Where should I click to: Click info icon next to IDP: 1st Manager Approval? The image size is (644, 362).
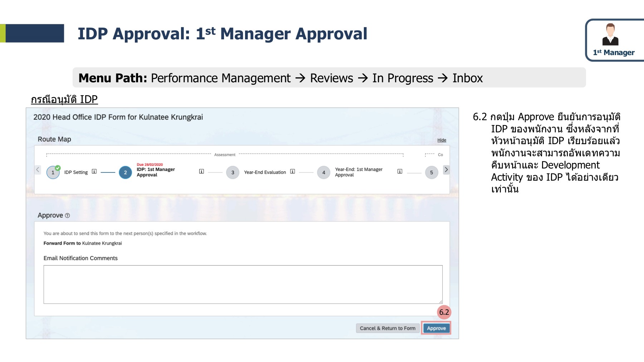pos(201,171)
